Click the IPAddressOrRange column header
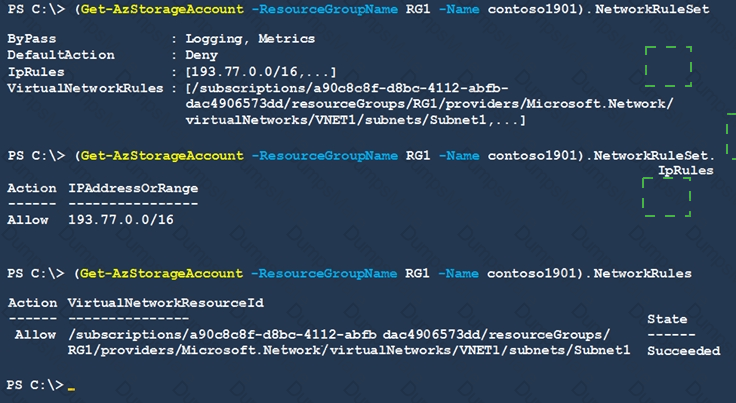The width and height of the screenshot is (736, 403). coord(133,189)
